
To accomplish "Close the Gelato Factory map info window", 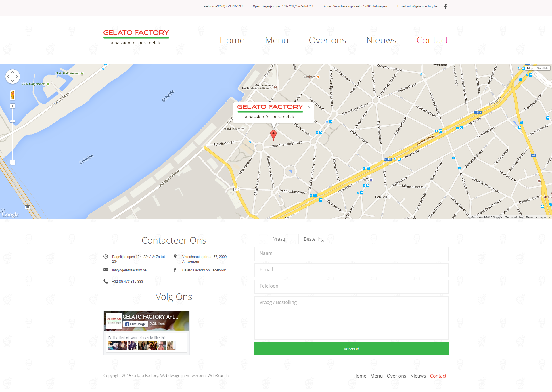I will click(x=308, y=107).
